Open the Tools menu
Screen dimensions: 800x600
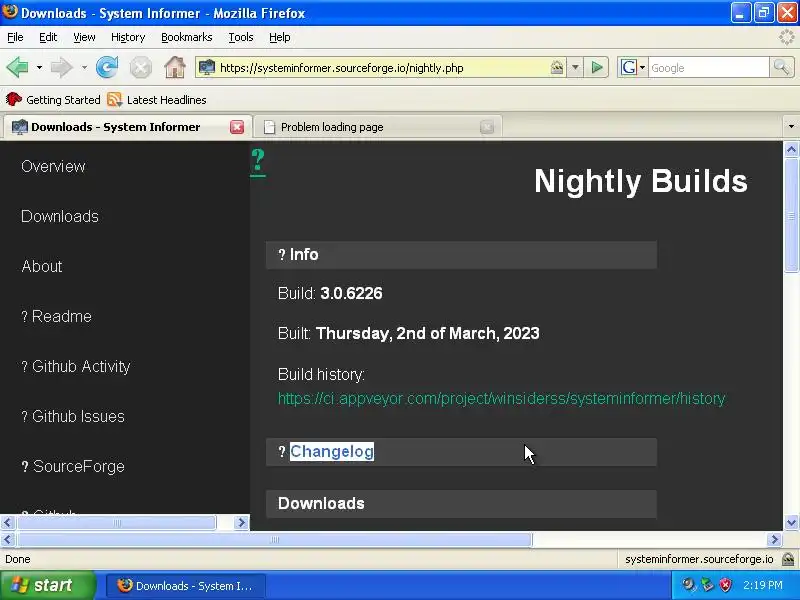(x=241, y=37)
